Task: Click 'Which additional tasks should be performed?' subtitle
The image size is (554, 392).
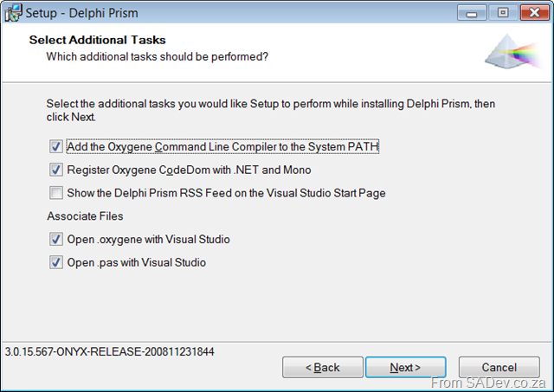Action: pos(158,56)
